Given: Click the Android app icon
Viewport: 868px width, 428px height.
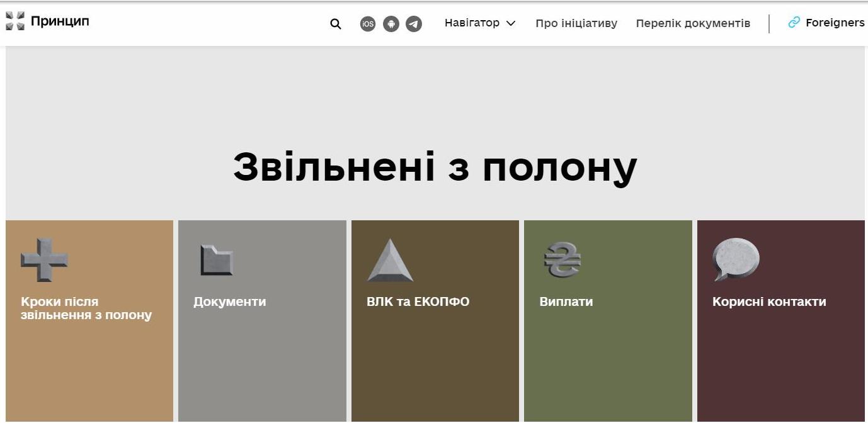Looking at the screenshot, I should tap(391, 24).
